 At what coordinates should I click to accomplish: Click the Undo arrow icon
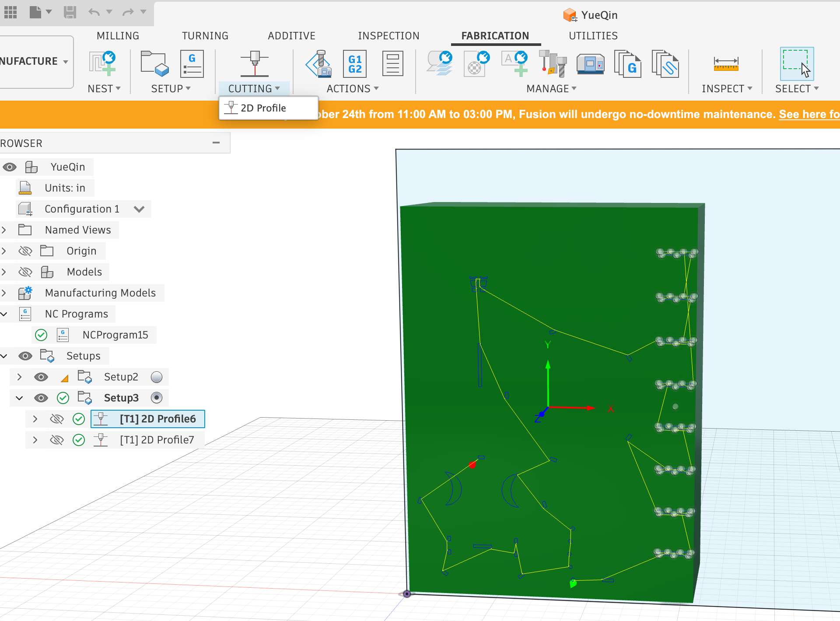click(x=94, y=12)
